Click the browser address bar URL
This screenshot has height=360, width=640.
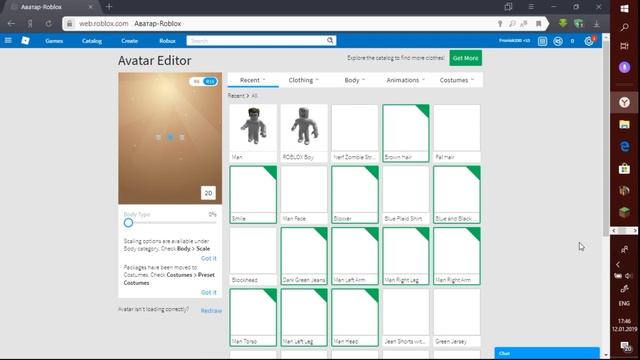tap(103, 24)
